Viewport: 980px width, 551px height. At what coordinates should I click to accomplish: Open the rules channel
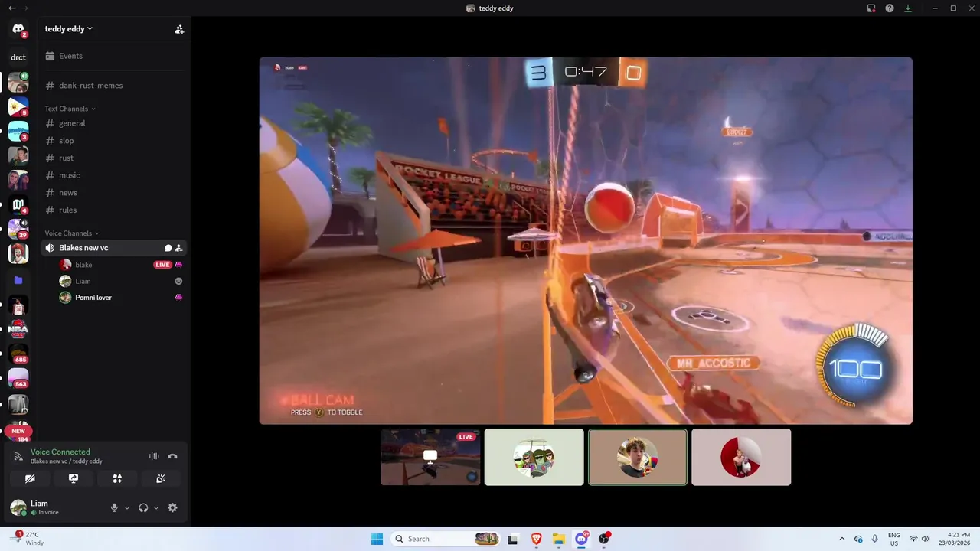pos(113,210)
